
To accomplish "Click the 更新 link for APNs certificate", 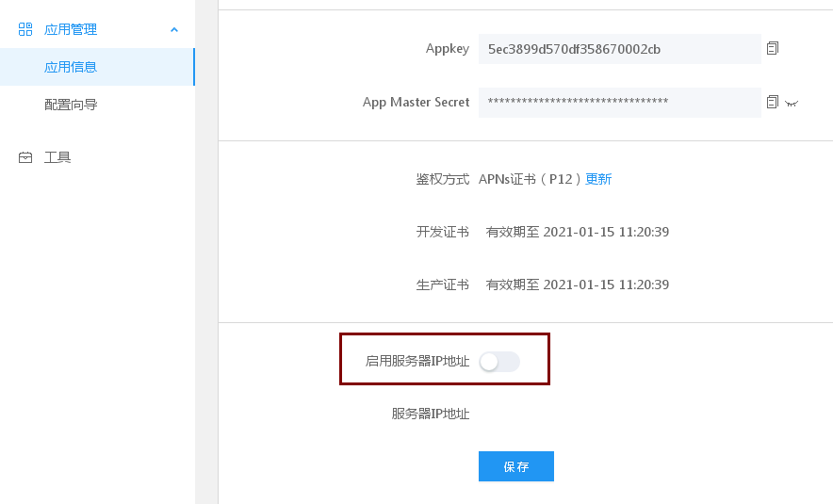I will click(x=598, y=179).
